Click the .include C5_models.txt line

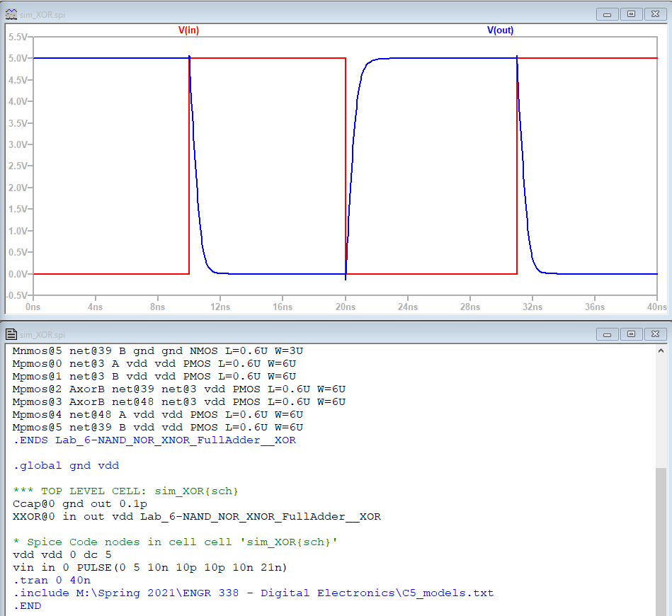click(254, 593)
